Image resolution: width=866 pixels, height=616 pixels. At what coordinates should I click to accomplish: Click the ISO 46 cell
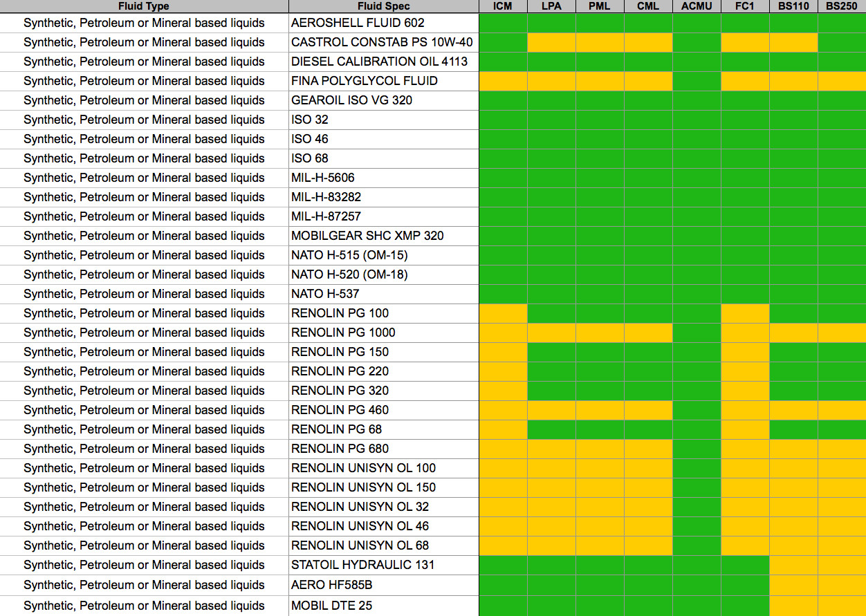(x=384, y=139)
